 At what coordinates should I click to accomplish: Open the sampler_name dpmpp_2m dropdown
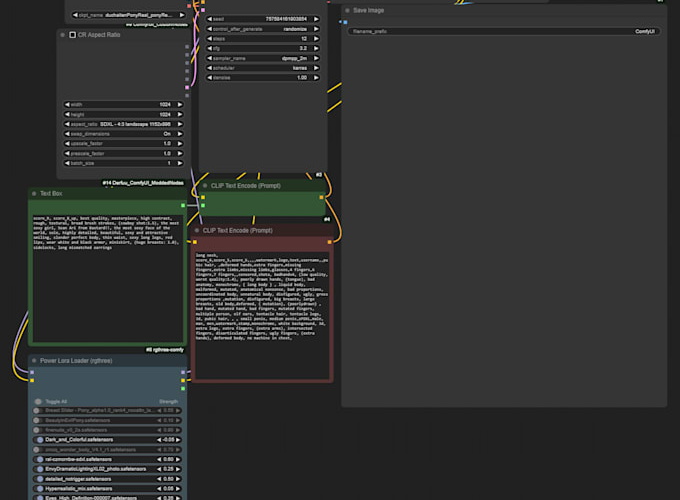point(264,57)
